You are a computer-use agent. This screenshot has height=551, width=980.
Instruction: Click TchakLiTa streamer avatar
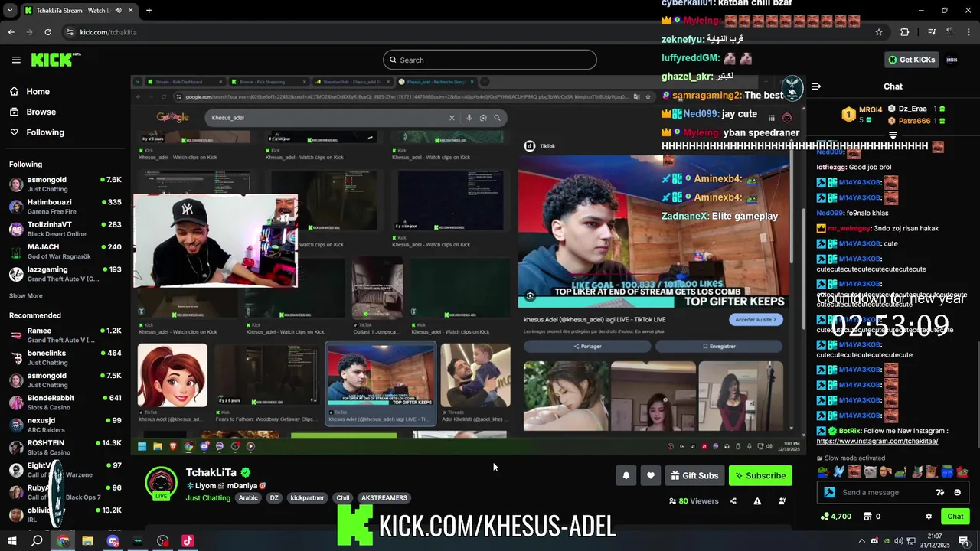[x=162, y=484]
